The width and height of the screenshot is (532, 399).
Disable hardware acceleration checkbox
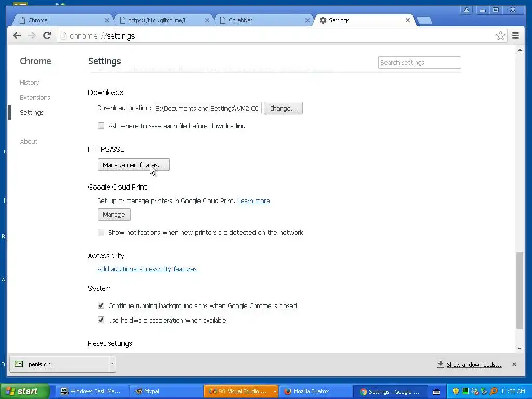click(101, 320)
